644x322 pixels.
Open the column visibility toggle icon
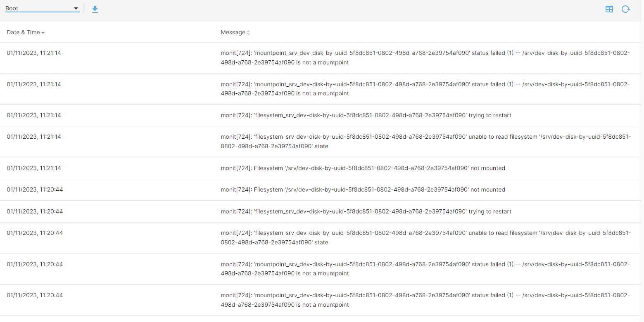pos(609,9)
